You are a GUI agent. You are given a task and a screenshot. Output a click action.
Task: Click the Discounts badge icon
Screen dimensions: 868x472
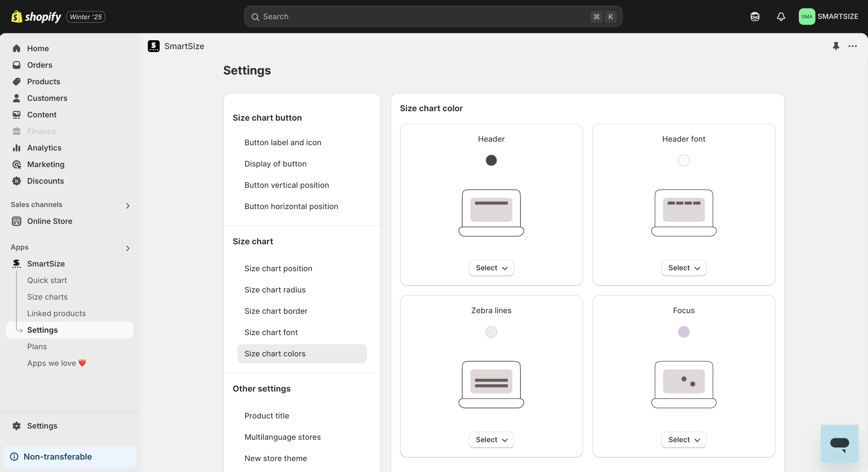pos(17,181)
